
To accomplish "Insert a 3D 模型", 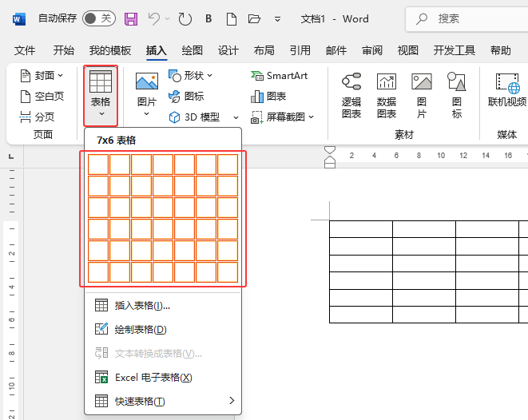I will [x=195, y=117].
